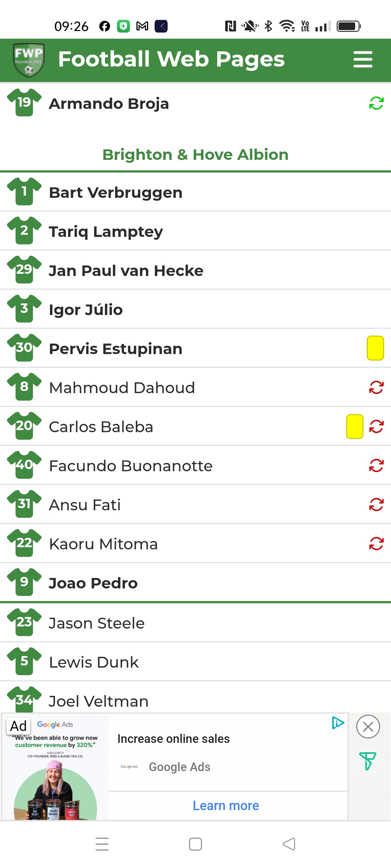Tap Armando Broja's green substitution icon
391x868 pixels.
(376, 103)
